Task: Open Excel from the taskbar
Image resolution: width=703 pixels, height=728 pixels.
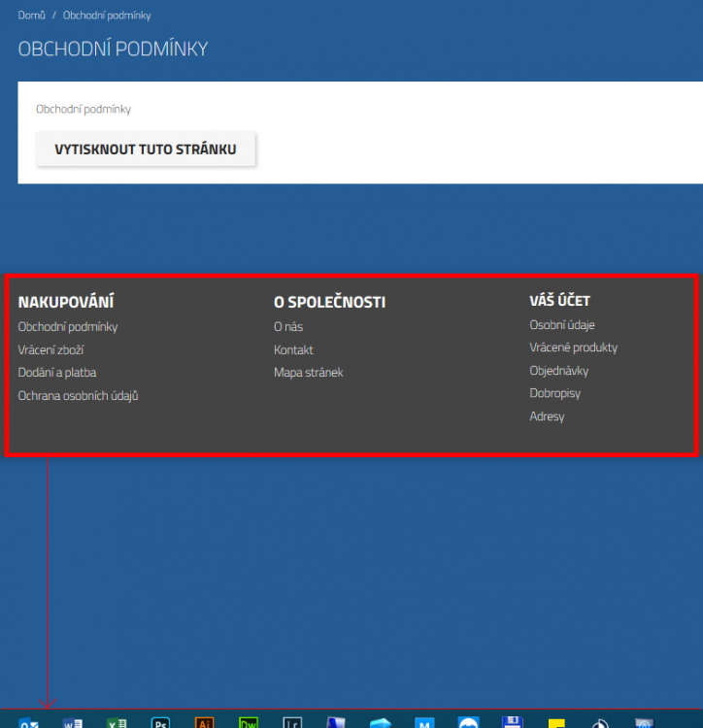Action: point(117,722)
